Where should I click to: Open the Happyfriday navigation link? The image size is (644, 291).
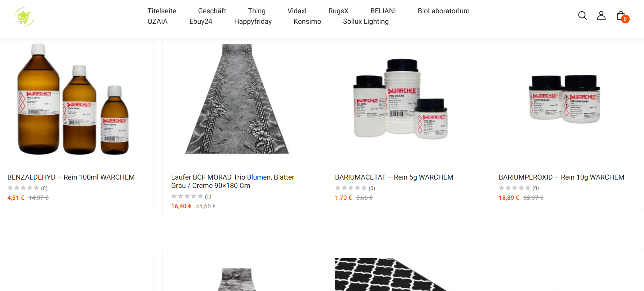[253, 21]
